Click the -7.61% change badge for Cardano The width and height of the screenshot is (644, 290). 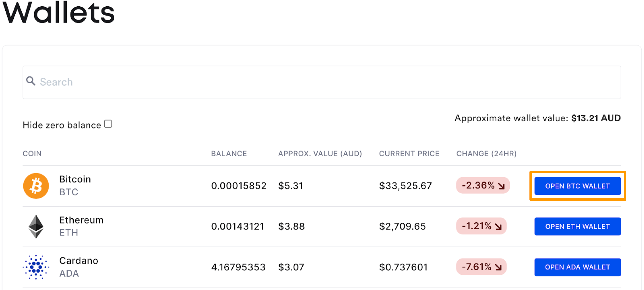(x=481, y=267)
